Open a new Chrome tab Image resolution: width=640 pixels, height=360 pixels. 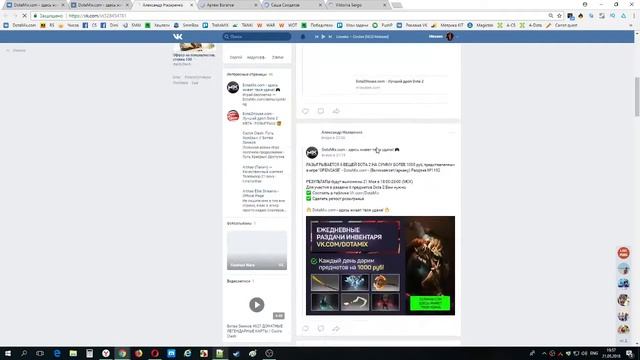pos(397,5)
